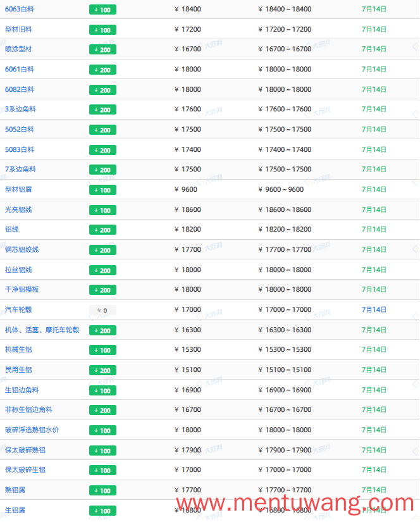This screenshot has width=420, height=522.
Task: Click the range ¥ 17000 ~ 17000 for 汽车轮毂
Action: pos(285,310)
